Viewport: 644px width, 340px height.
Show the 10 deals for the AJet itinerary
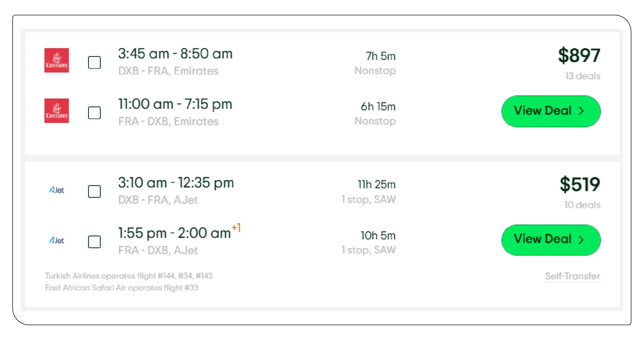tap(582, 205)
